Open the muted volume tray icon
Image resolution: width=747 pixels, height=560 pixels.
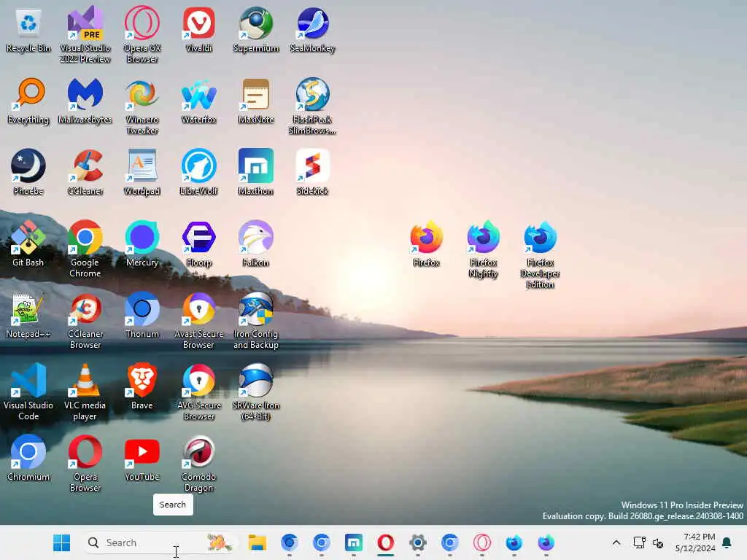coord(658,542)
